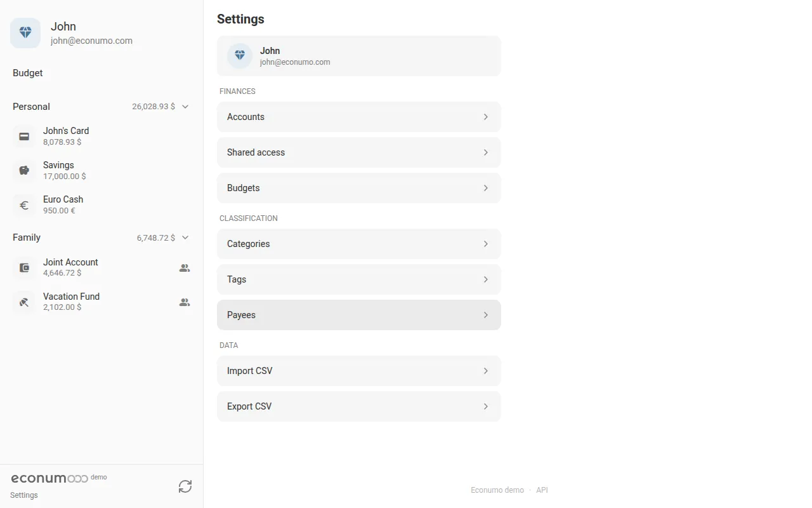Click the 2,102.00 $ balance
This screenshot has width=812, height=508.
62,307
